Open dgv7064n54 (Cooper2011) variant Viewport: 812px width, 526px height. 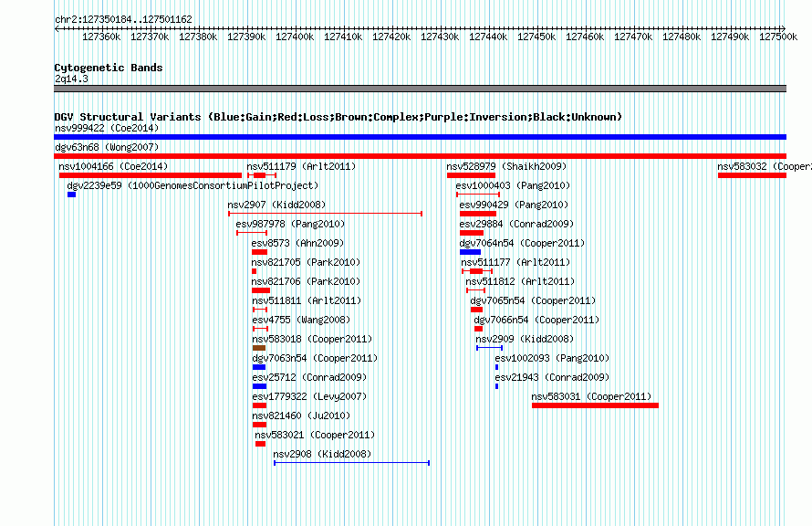point(522,243)
